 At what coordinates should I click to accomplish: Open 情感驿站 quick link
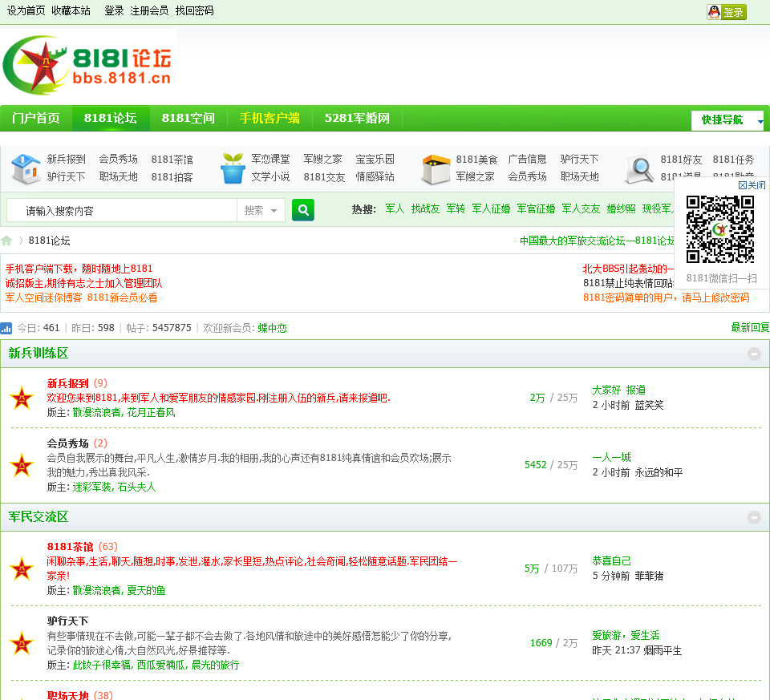click(x=375, y=176)
